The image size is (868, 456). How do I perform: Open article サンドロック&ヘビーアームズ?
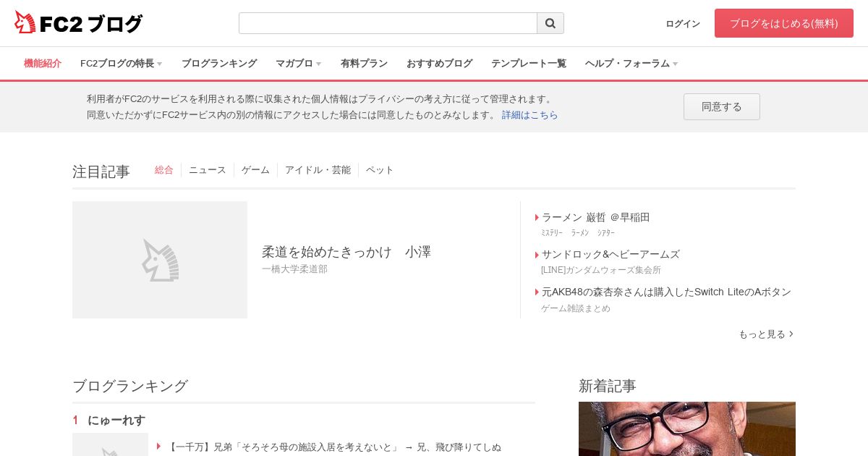(610, 254)
